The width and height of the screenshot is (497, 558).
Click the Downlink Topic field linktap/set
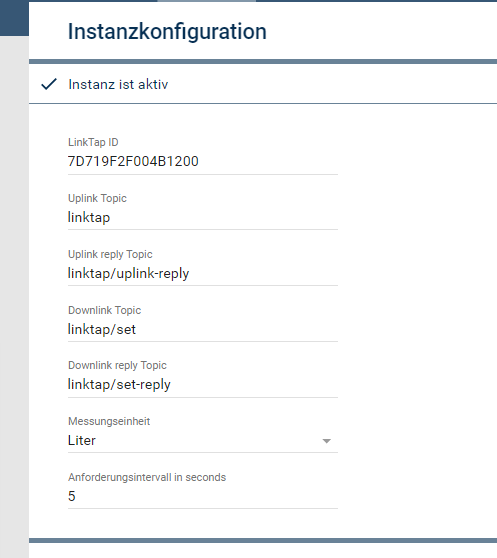click(x=202, y=329)
